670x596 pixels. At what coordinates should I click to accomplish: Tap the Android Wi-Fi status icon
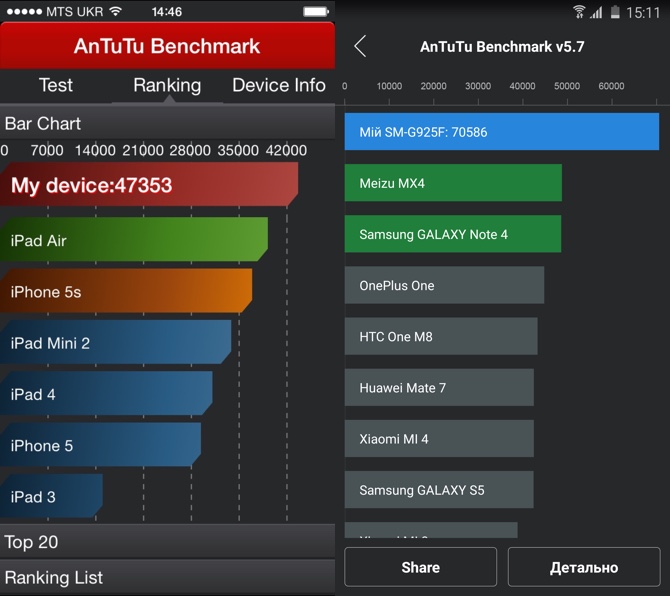coord(579,12)
